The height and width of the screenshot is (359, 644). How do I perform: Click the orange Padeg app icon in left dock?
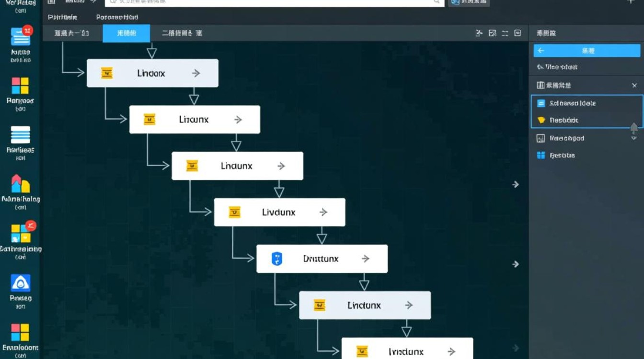20,284
